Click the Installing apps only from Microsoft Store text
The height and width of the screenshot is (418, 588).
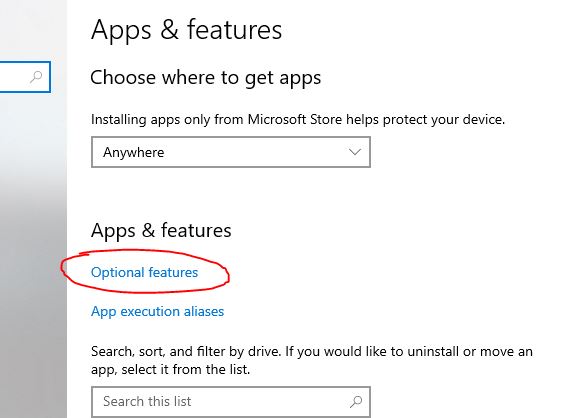pos(298,120)
